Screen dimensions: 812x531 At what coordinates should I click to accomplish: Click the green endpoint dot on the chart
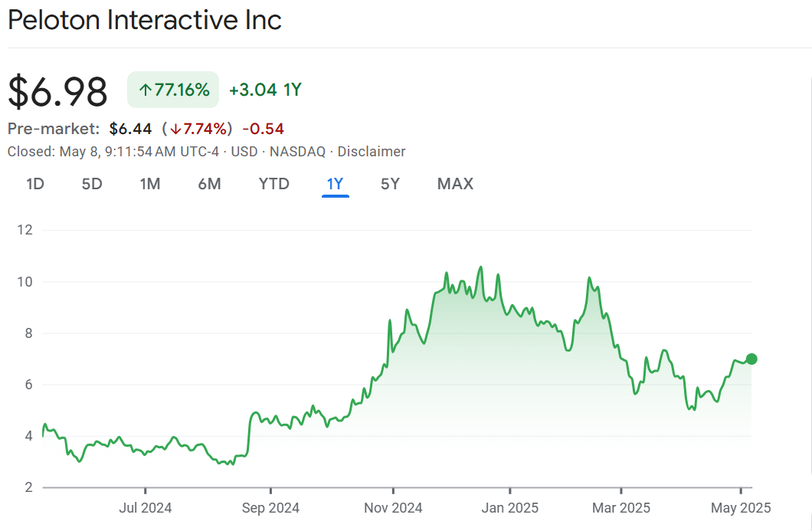pyautogui.click(x=751, y=359)
